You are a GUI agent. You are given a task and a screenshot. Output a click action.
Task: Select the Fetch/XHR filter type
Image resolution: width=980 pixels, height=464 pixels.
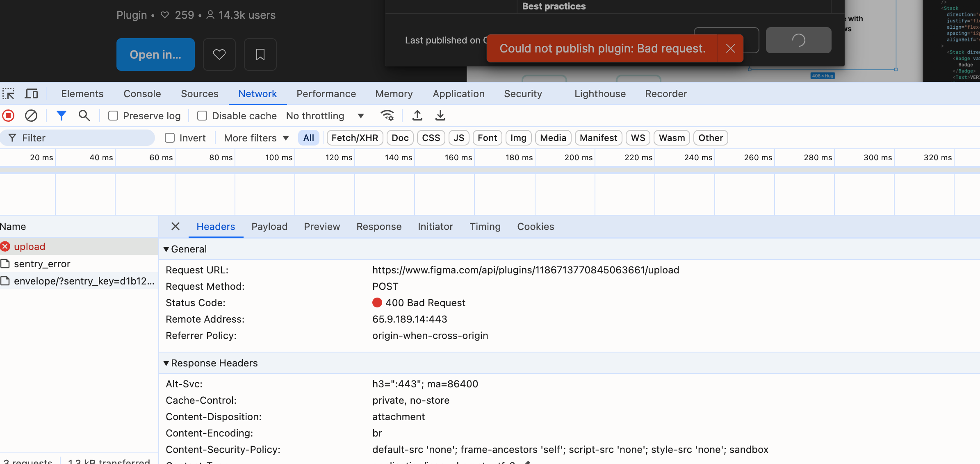[x=355, y=138]
